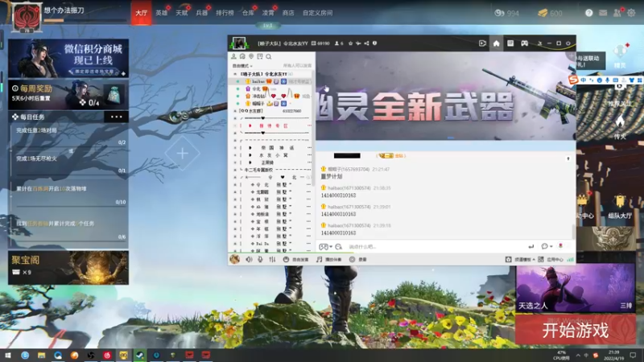Open the 大厅 lobby tab in game
Viewport: 644px width, 362px height.
tap(141, 13)
